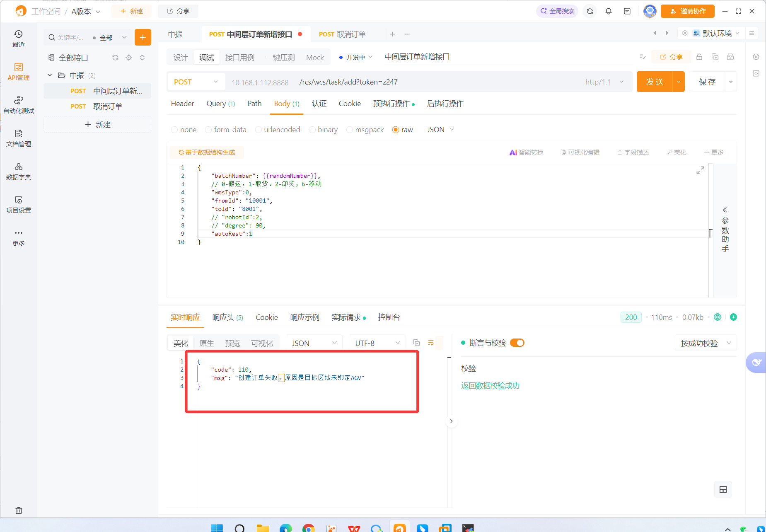Click the notification bell icon
766x532 pixels.
(608, 11)
